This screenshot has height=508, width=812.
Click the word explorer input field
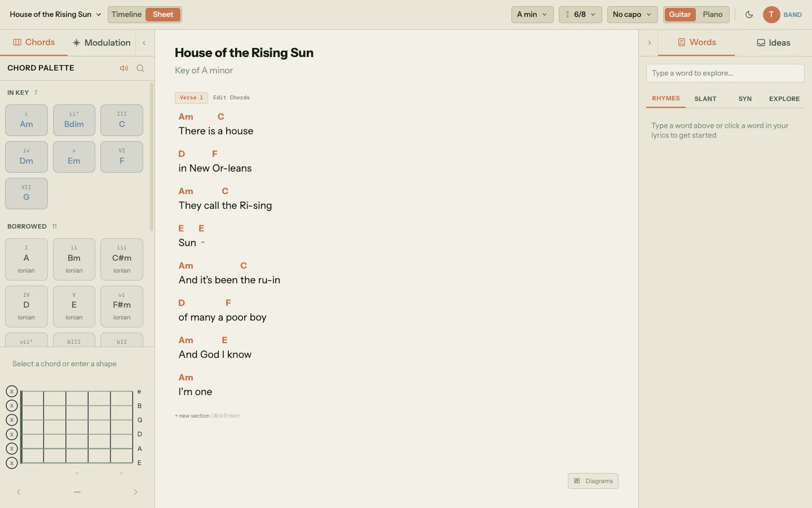pos(724,73)
